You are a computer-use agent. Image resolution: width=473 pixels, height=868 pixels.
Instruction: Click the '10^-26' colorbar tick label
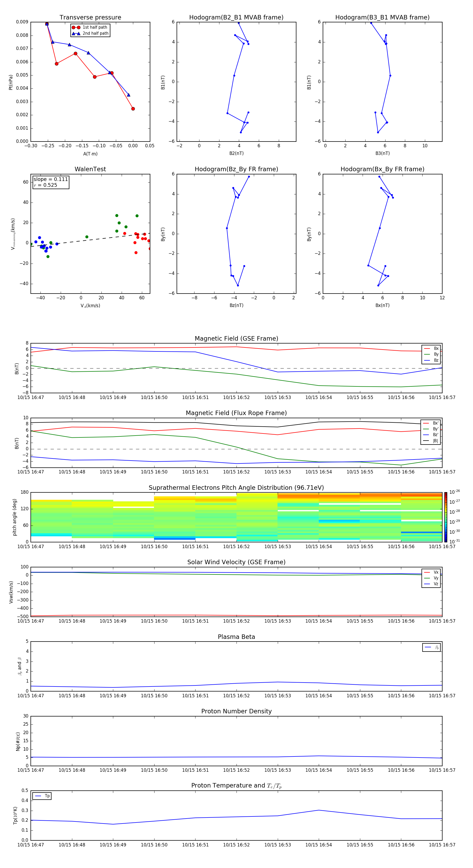click(455, 492)
